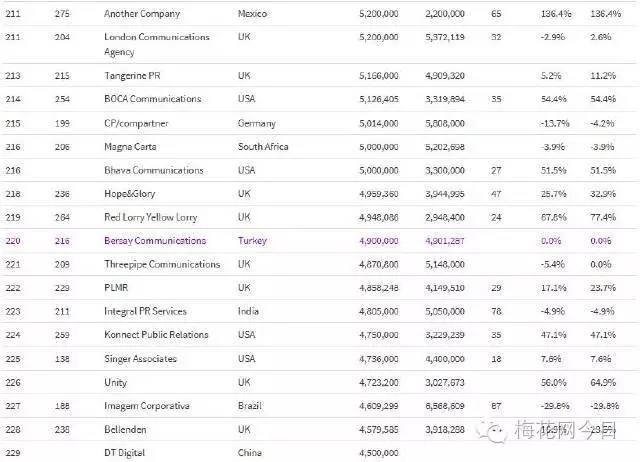The width and height of the screenshot is (640, 462).
Task: Click Bhava Communications company name
Action: (x=153, y=170)
